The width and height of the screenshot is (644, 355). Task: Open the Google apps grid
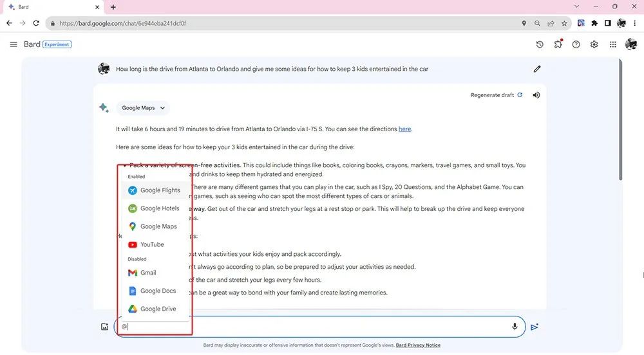point(613,44)
